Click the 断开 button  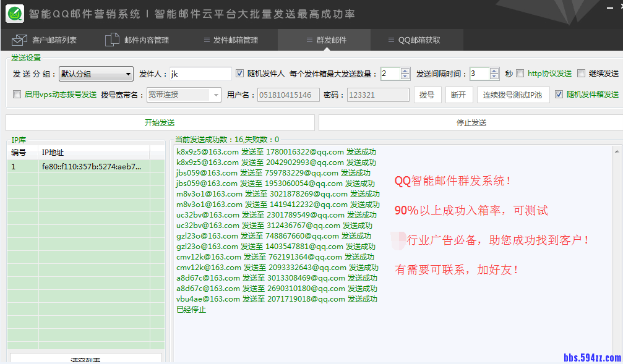(x=459, y=95)
